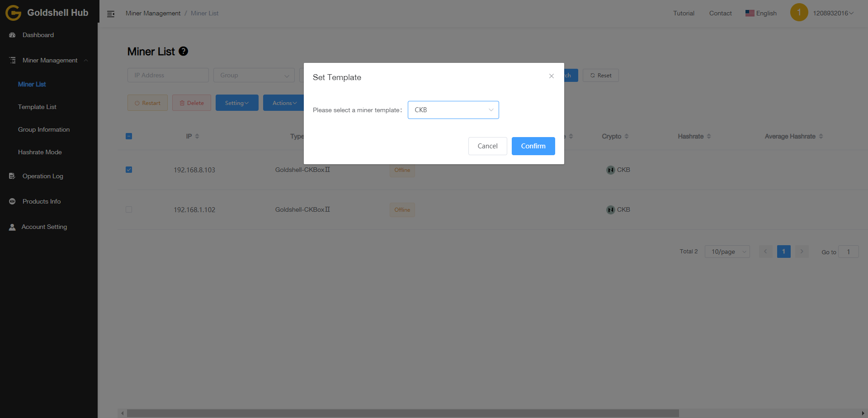Click the Account Setting person icon
The image size is (868, 418).
tap(12, 227)
